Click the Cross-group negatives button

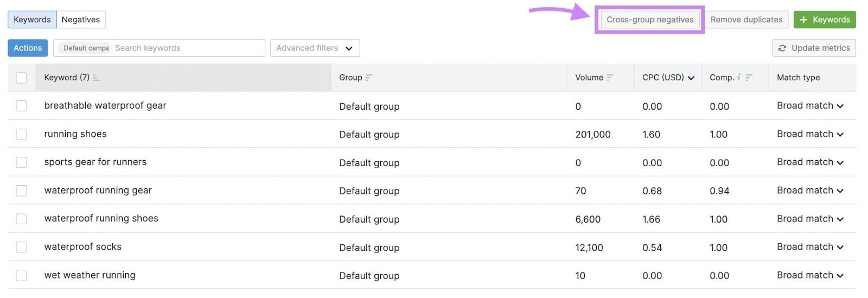650,20
